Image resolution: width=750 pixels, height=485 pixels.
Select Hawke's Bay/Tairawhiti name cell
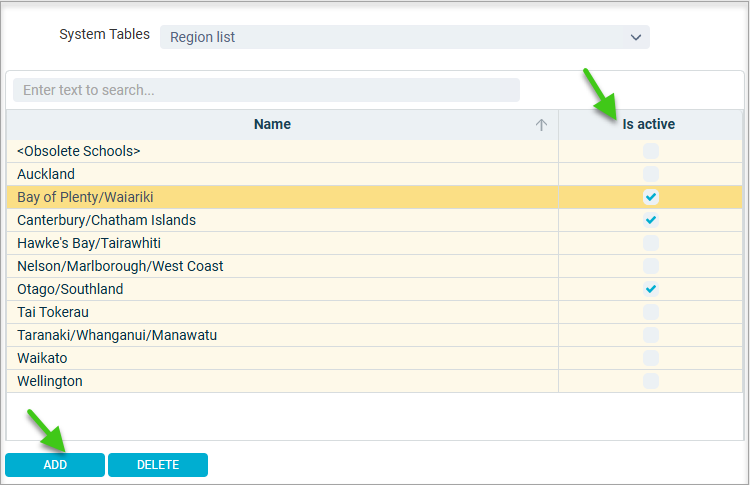tap(282, 243)
